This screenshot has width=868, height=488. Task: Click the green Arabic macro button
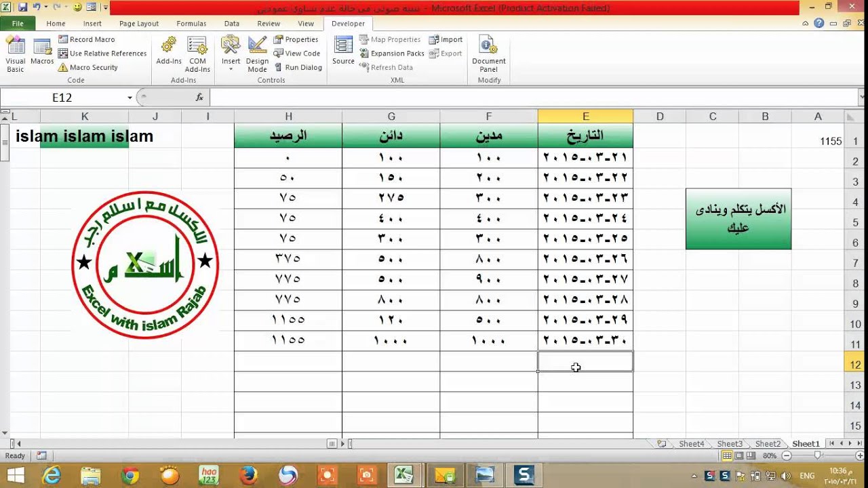(738, 219)
